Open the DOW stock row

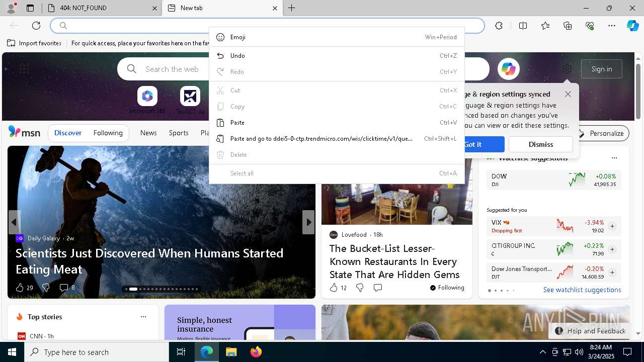click(553, 179)
